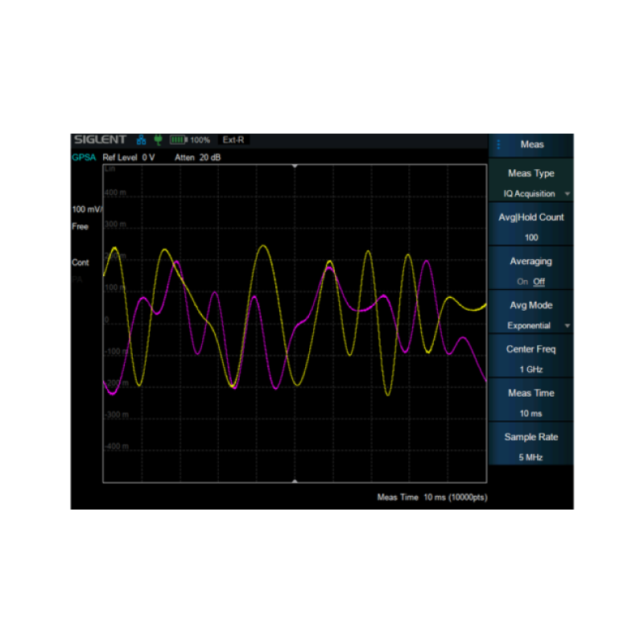Click the three-dot menu icon beside Meas

pyautogui.click(x=498, y=145)
